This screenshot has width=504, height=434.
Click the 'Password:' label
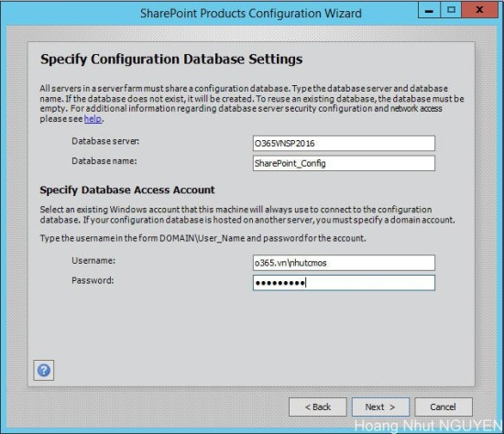pos(93,280)
